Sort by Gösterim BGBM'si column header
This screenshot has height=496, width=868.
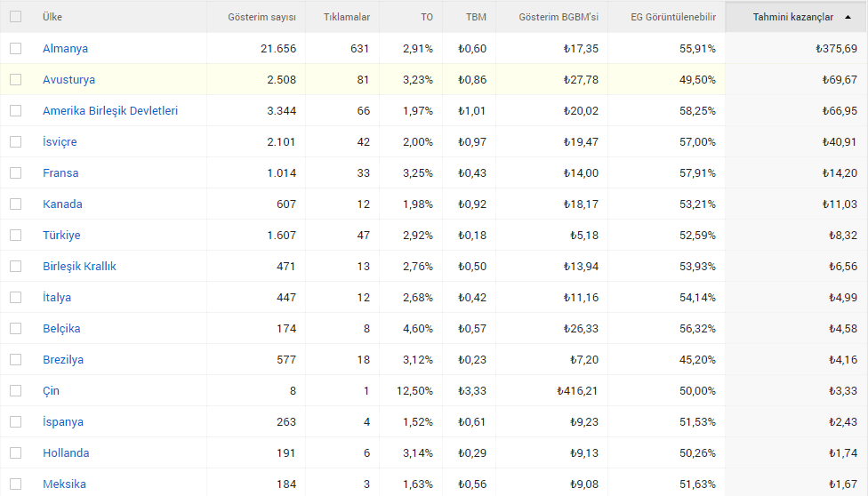(x=559, y=17)
